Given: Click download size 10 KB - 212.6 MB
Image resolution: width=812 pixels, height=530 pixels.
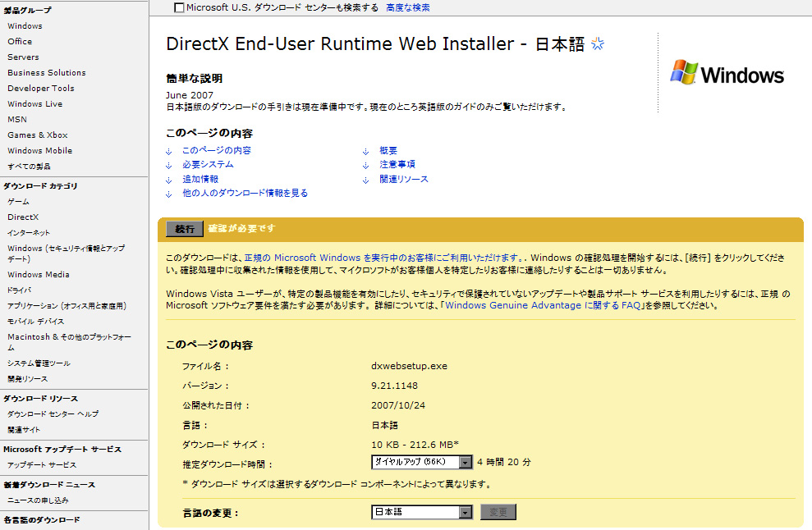Looking at the screenshot, I should 415,445.
